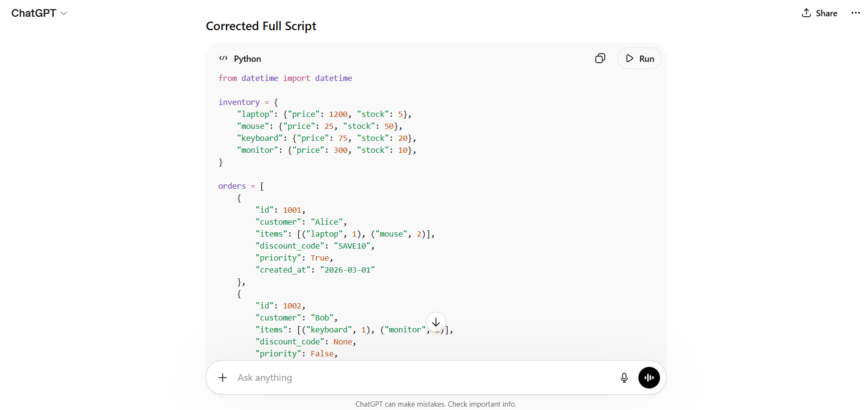Click the 'orders = [' code line
This screenshot has width=868, height=410.
[x=241, y=186]
